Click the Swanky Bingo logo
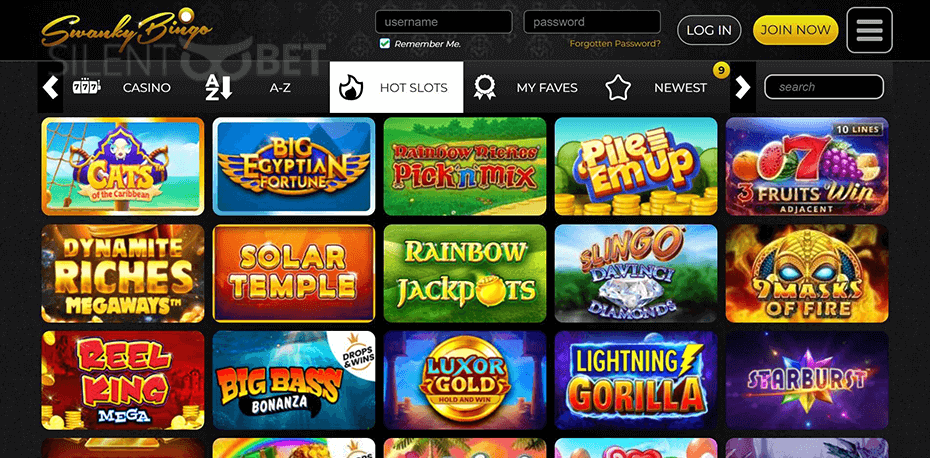The width and height of the screenshot is (930, 458). pyautogui.click(x=126, y=30)
